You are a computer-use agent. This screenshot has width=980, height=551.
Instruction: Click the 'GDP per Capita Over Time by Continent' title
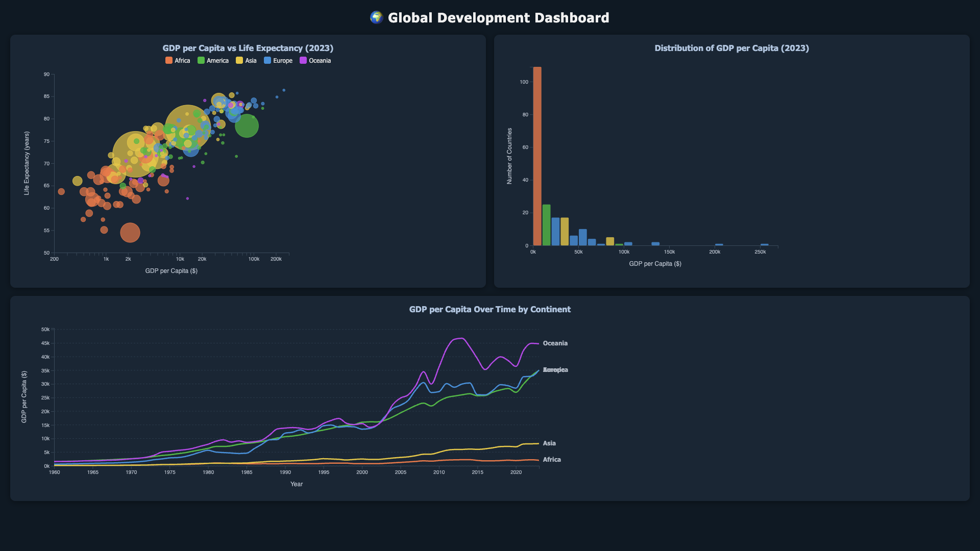click(490, 309)
